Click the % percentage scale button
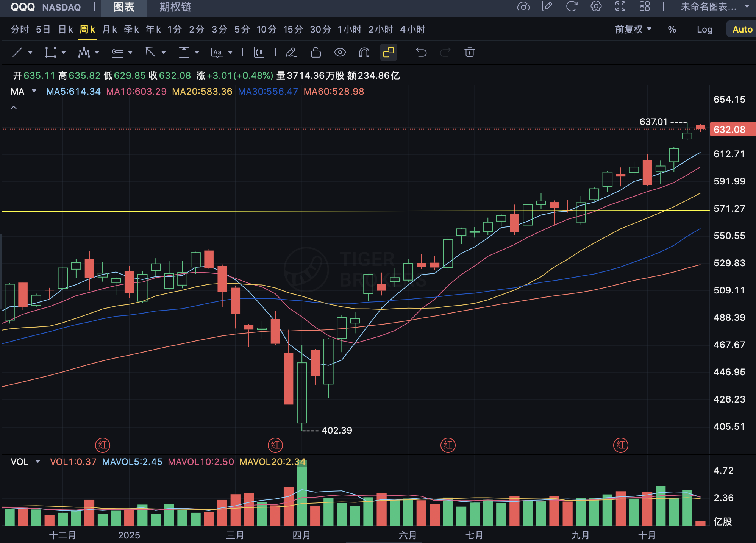The width and height of the screenshot is (756, 543). coord(672,30)
